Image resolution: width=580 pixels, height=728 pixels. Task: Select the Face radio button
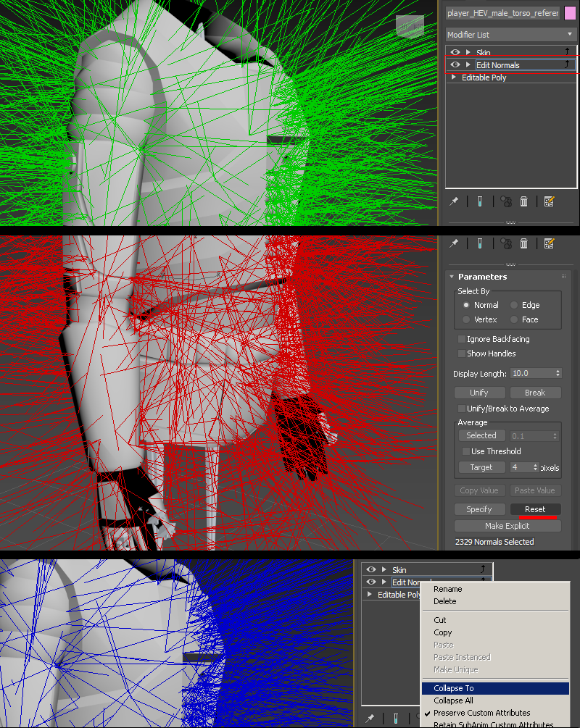514,319
